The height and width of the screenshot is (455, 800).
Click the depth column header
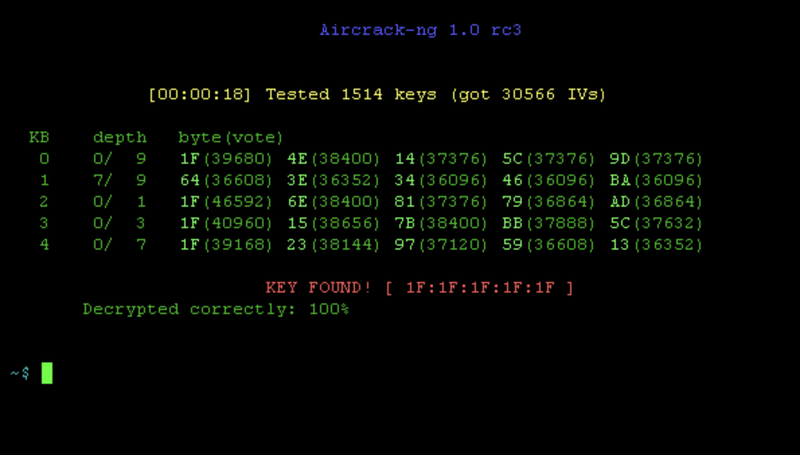click(120, 138)
